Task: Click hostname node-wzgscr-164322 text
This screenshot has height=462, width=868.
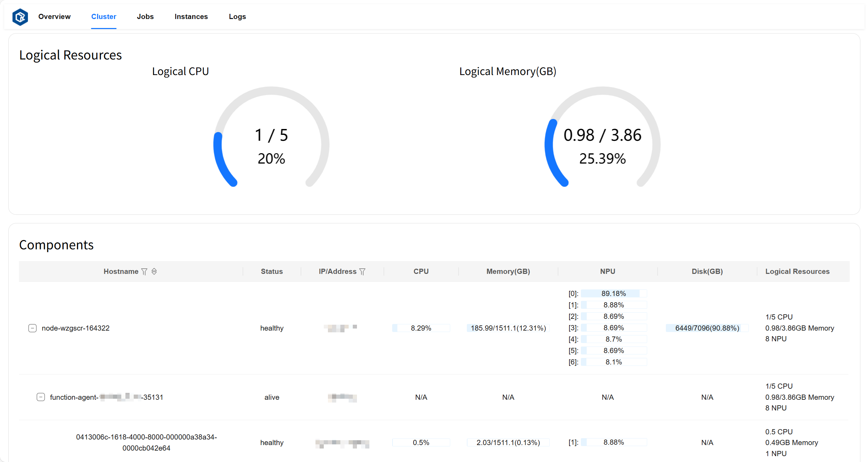Action: coord(76,328)
